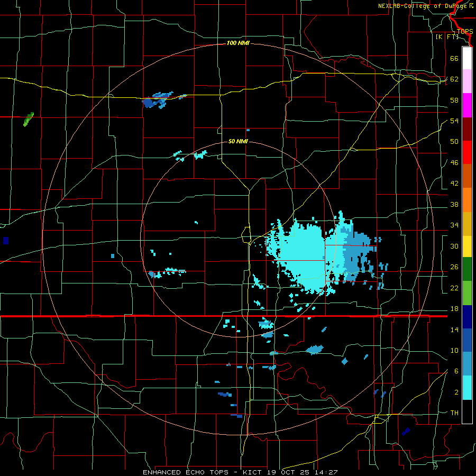Select the bright red legend swatch

pyautogui.click(x=467, y=152)
